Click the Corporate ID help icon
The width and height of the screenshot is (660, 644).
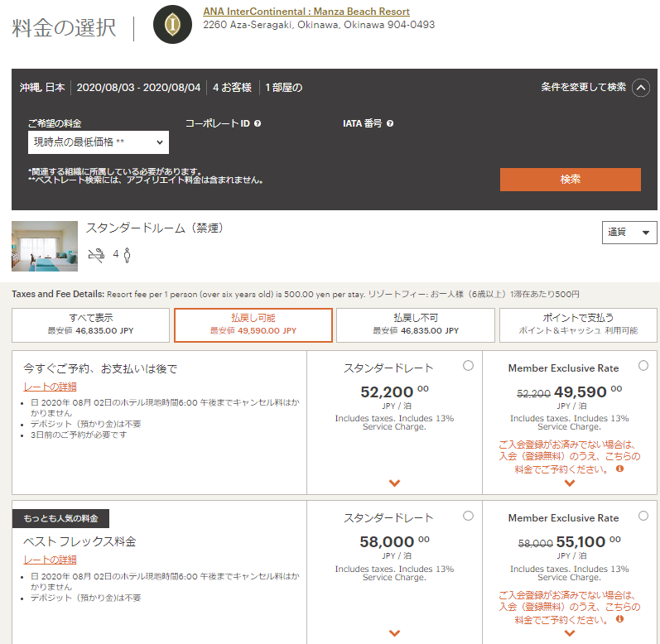coord(258,123)
